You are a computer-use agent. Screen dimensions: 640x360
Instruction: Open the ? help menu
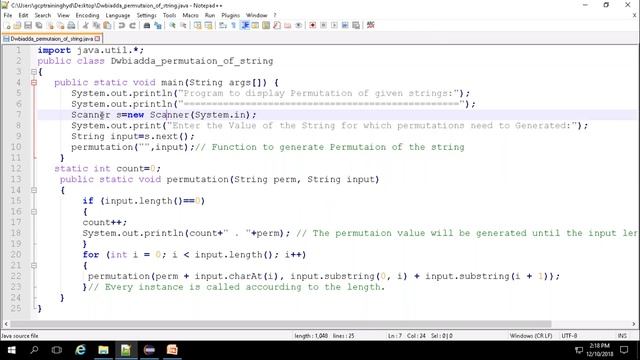(275, 15)
